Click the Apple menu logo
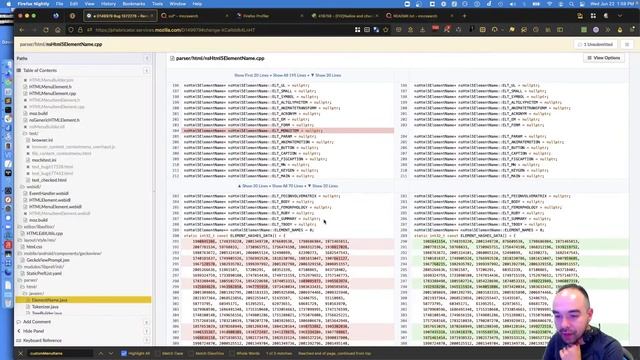Screen dimensions: 640x360 [9, 4]
